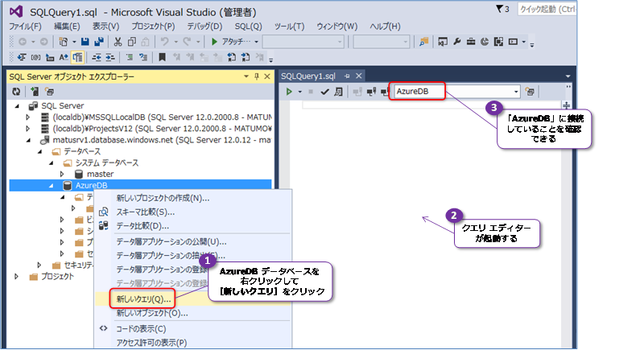Click the Comment Out Selection icon
Viewport: 644px width, 350px height.
click(130, 57)
